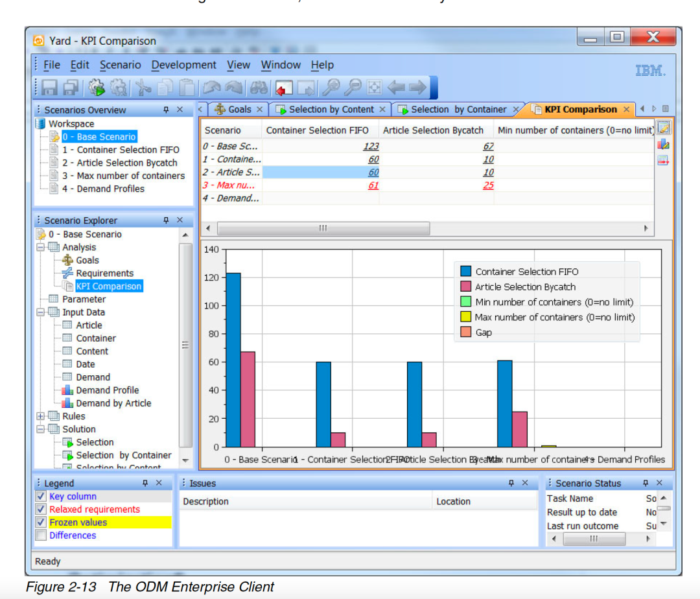Pin the Scenario Status panel
The height and width of the screenshot is (599, 700).
click(646, 483)
